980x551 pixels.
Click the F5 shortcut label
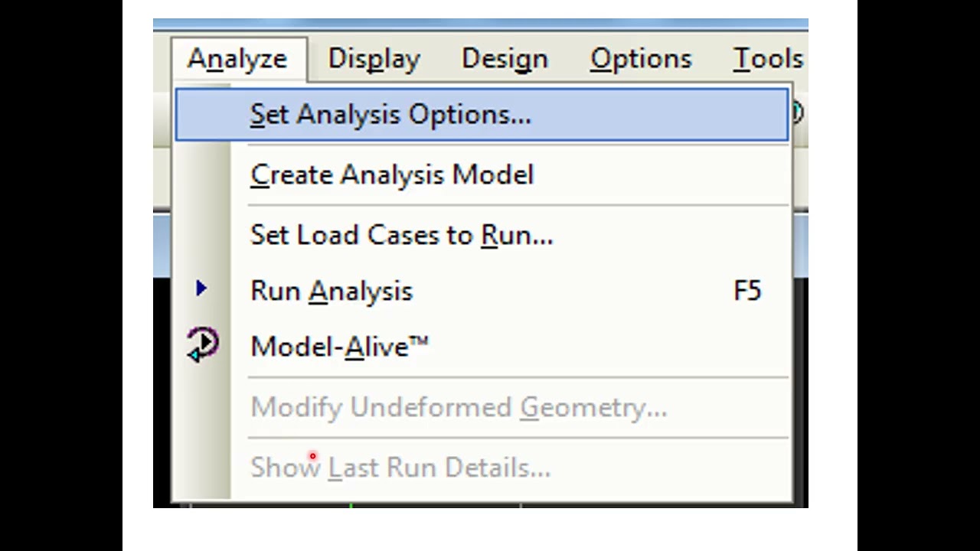tap(747, 291)
